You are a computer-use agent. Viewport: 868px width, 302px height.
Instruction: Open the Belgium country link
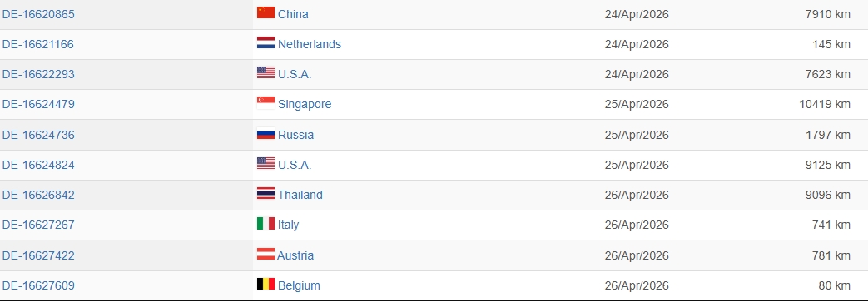tap(299, 285)
